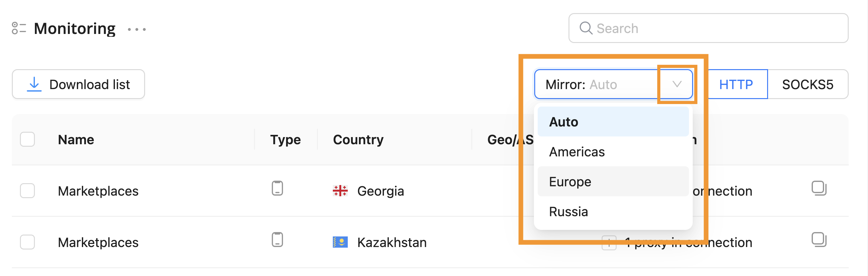Click the Georgia flag icon
The width and height of the screenshot is (868, 276).
pos(340,191)
